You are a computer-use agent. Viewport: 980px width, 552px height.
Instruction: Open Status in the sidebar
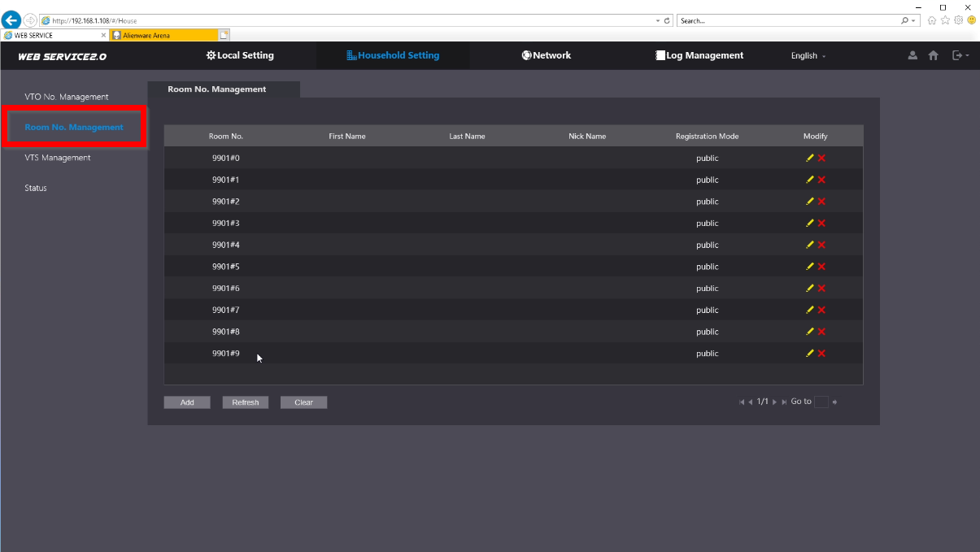(x=36, y=188)
